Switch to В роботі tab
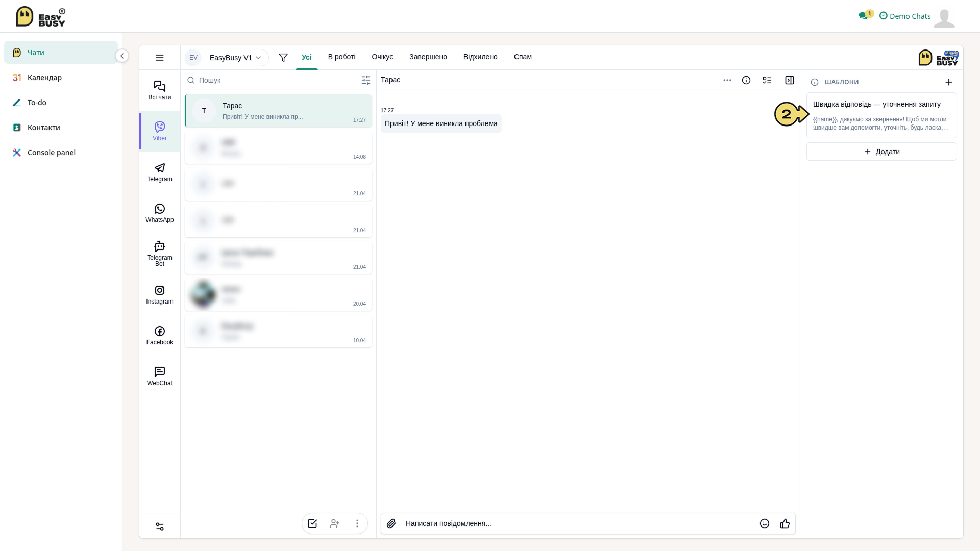This screenshot has width=980, height=551. tap(342, 57)
